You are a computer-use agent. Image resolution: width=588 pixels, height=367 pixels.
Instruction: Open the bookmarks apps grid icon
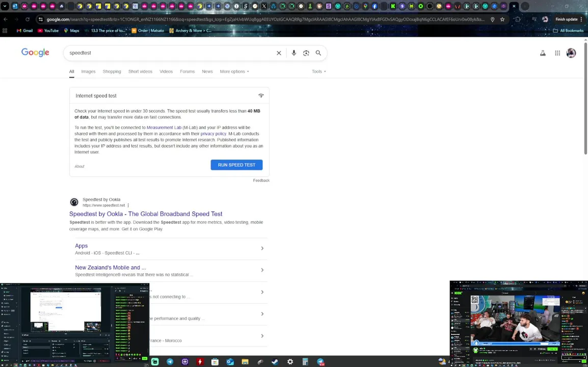point(5,31)
